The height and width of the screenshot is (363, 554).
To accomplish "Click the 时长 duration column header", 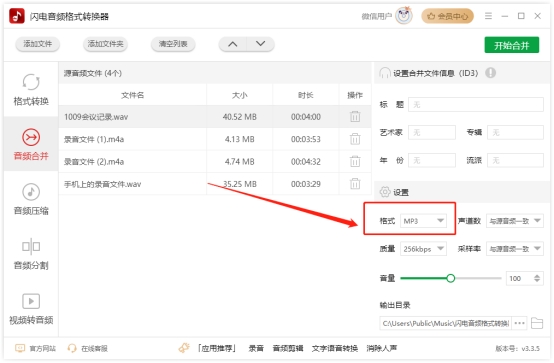I will [306, 95].
